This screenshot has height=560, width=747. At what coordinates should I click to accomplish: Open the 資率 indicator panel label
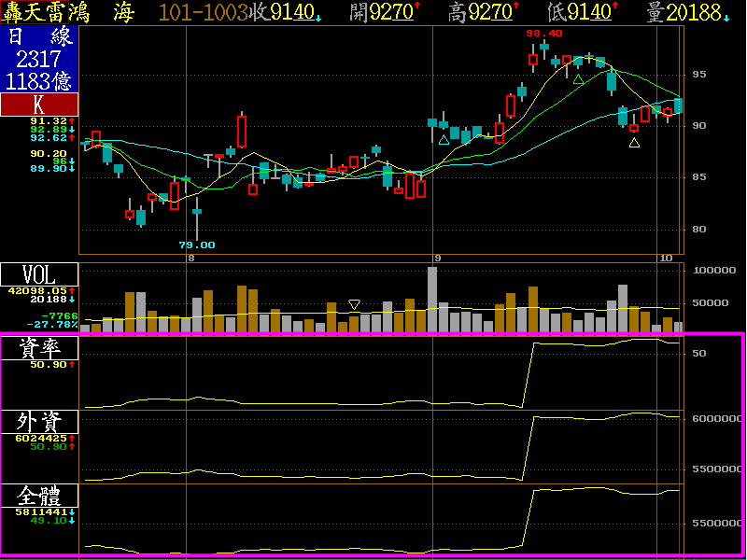tap(39, 348)
